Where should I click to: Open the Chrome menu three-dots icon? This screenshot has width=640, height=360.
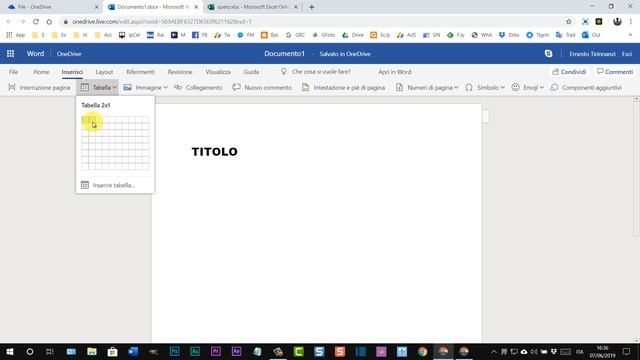(x=631, y=22)
